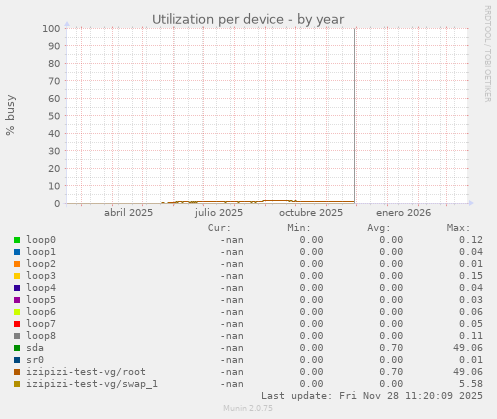Viewport: 497px width, 419px height.
Task: Click the Avg: column header
Action: [x=379, y=228]
